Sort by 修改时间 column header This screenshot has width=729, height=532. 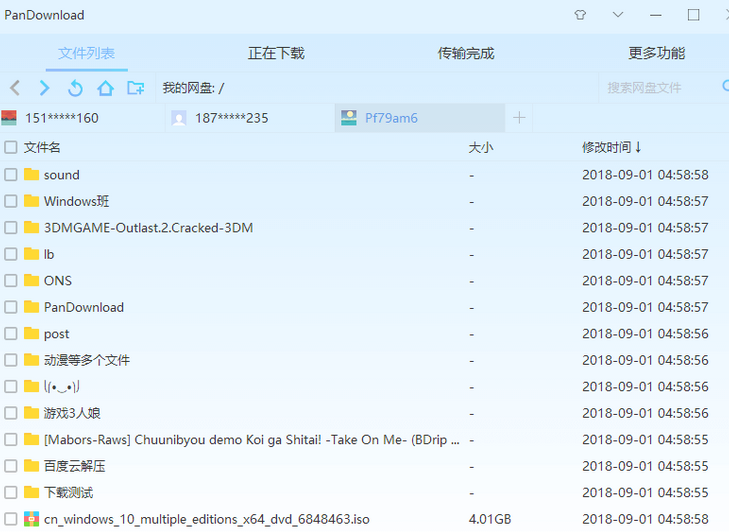point(611,147)
